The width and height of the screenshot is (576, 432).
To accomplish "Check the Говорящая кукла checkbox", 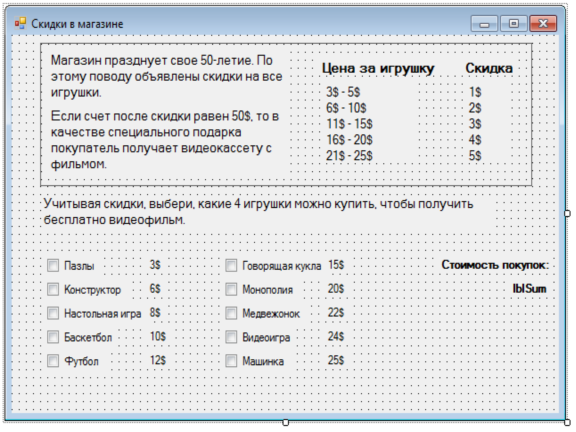I will pos(231,266).
